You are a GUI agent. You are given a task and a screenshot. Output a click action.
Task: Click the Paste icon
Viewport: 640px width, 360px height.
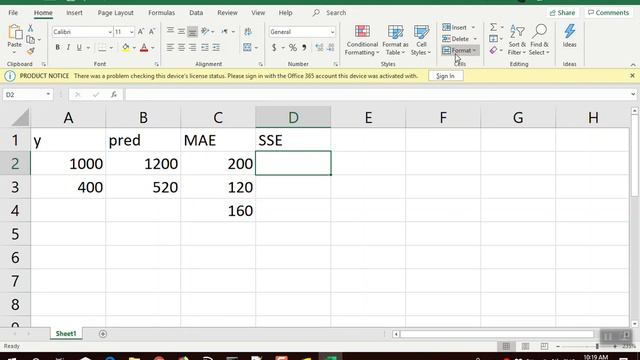[x=15, y=33]
